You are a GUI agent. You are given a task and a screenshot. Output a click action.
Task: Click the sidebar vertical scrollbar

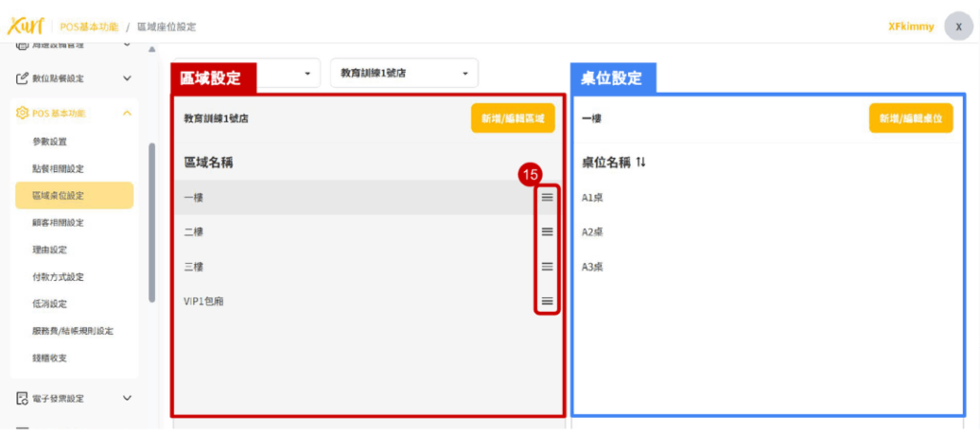pyautogui.click(x=151, y=222)
